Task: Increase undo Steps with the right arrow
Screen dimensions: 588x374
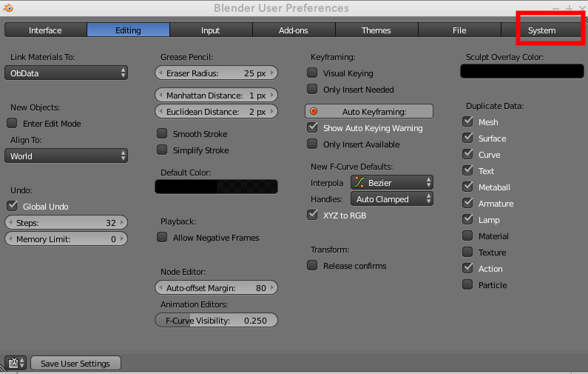Action: click(122, 223)
